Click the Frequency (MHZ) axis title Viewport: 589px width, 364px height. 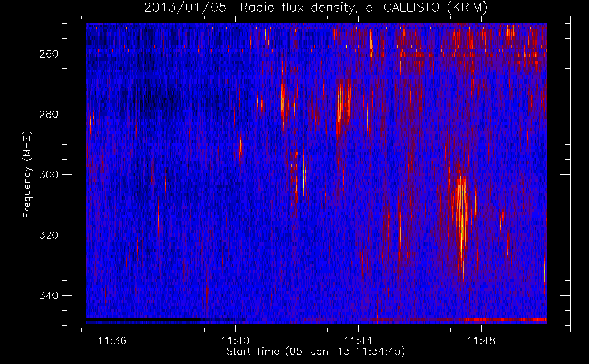(28, 175)
